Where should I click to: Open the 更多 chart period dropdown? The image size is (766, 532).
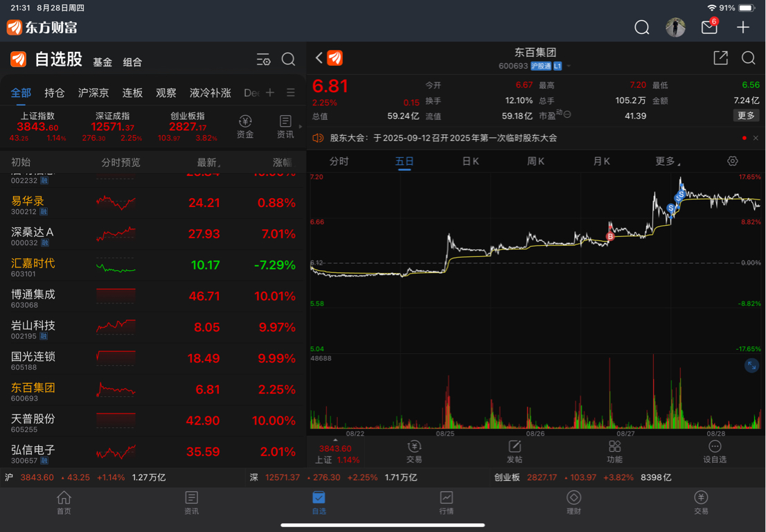tap(668, 161)
